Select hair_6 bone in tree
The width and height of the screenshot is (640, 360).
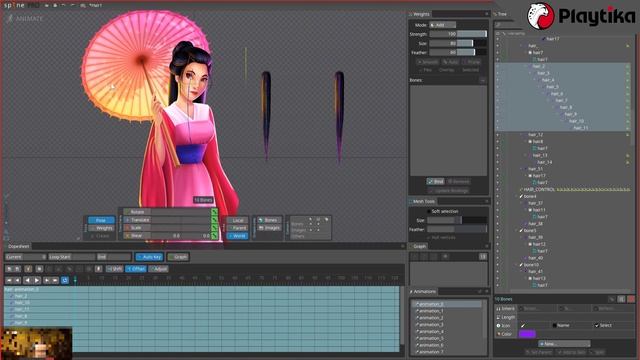(557, 93)
